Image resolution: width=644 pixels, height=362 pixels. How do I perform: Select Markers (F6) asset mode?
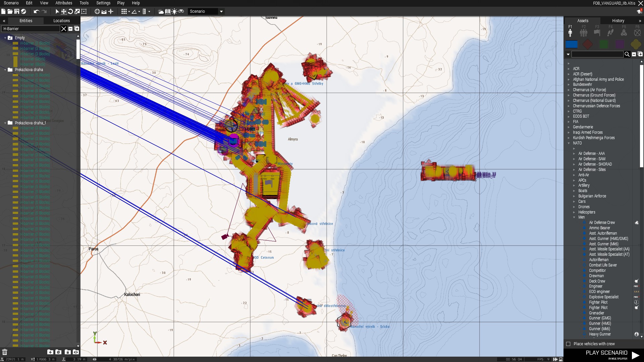click(x=637, y=33)
